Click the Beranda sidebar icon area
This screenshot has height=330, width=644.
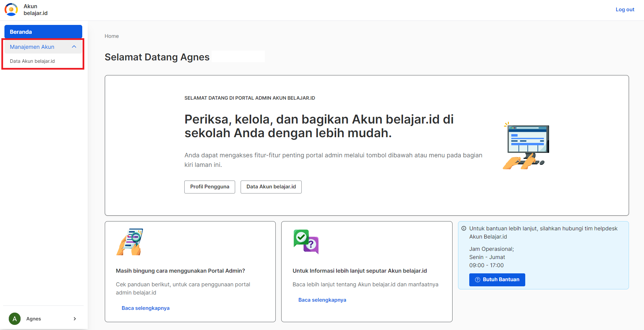point(43,31)
